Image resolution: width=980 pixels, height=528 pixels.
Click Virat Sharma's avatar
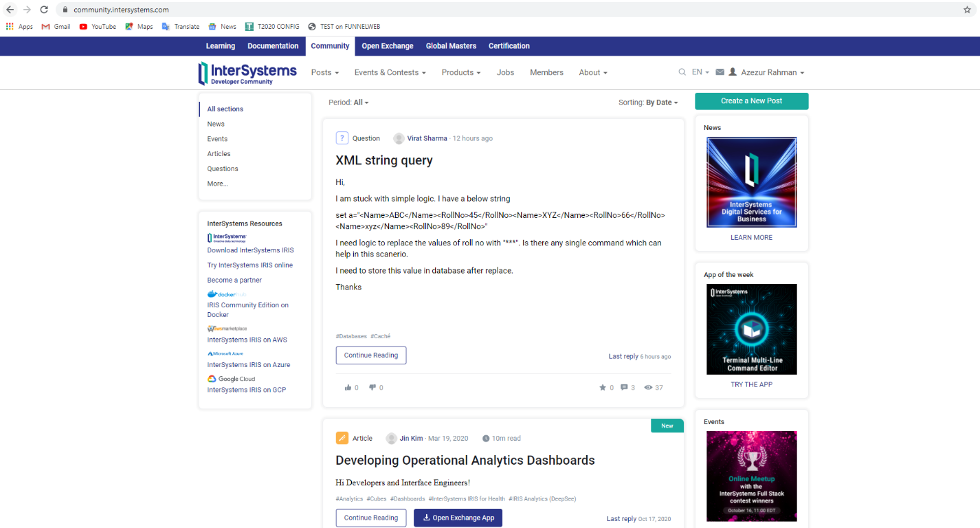(399, 138)
